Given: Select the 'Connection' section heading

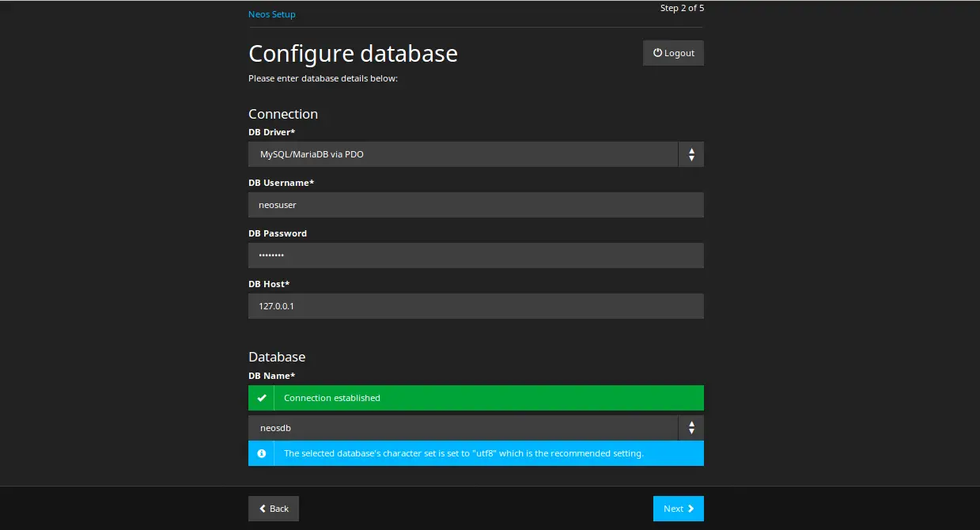Looking at the screenshot, I should tap(283, 114).
